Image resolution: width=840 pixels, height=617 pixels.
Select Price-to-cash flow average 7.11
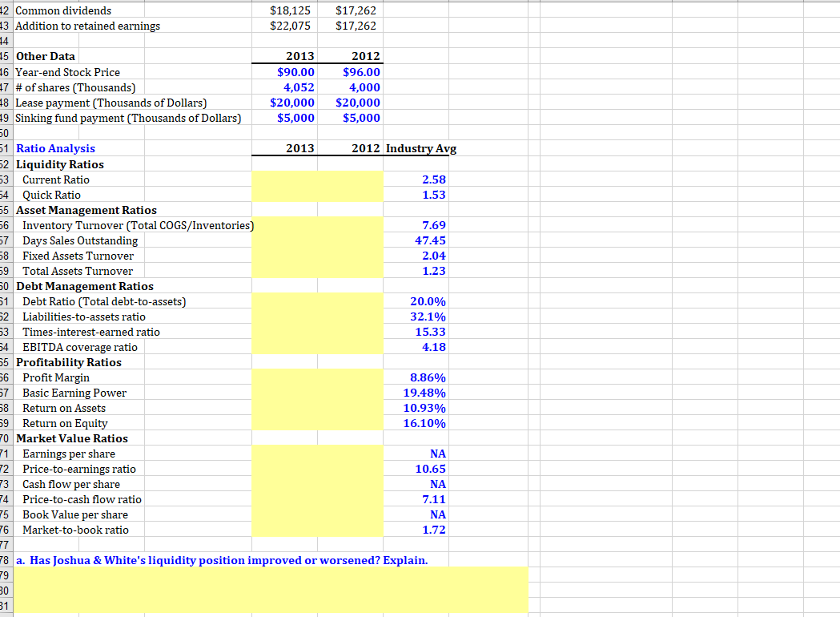434,499
